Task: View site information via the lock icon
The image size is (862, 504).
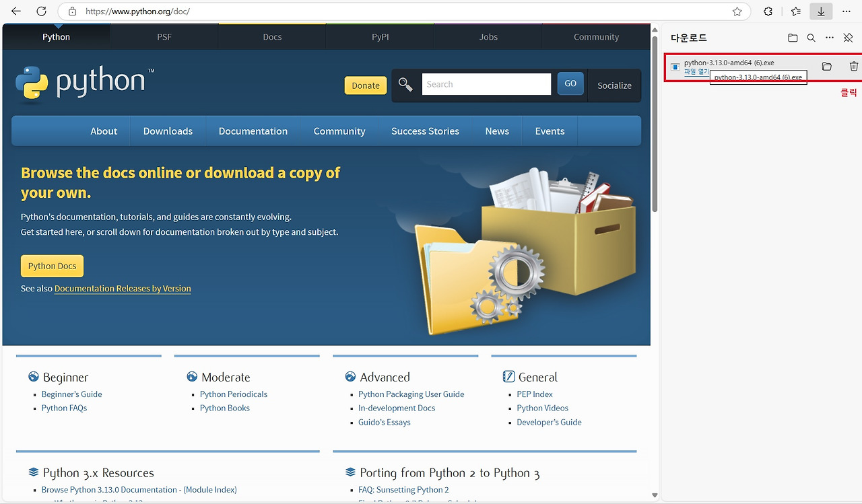Action: (x=73, y=11)
